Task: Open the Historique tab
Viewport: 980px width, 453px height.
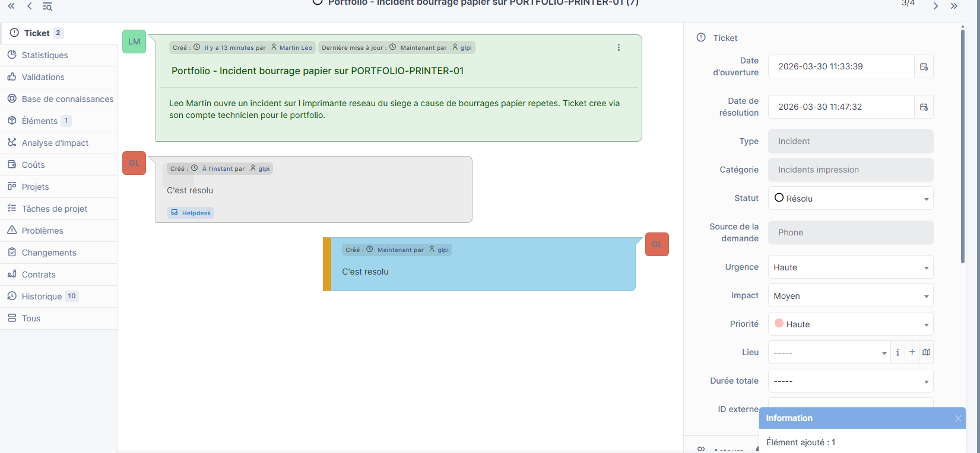Action: [42, 296]
